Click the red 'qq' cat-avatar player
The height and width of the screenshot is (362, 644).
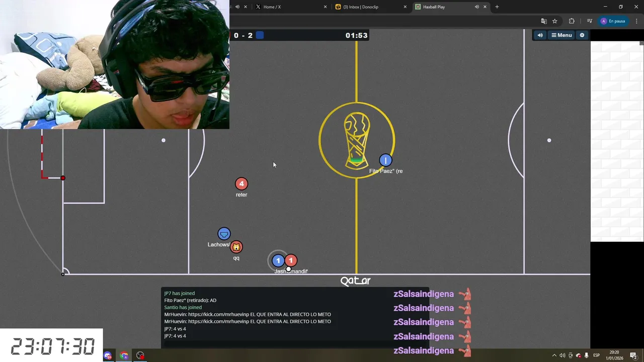236,247
